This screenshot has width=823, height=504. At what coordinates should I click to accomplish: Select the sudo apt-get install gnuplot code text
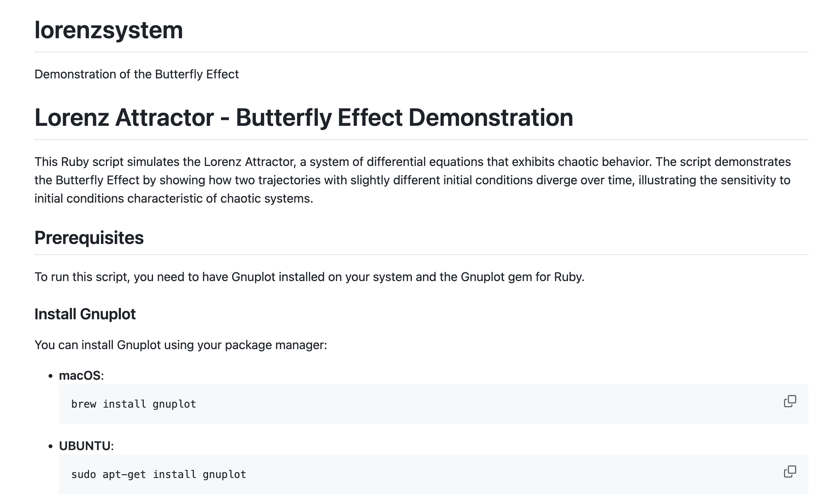159,474
